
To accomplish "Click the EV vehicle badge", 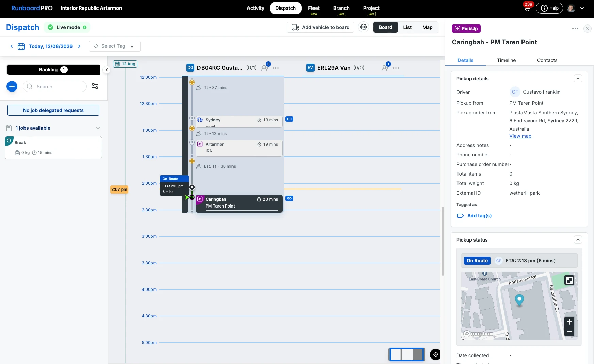I will point(310,68).
